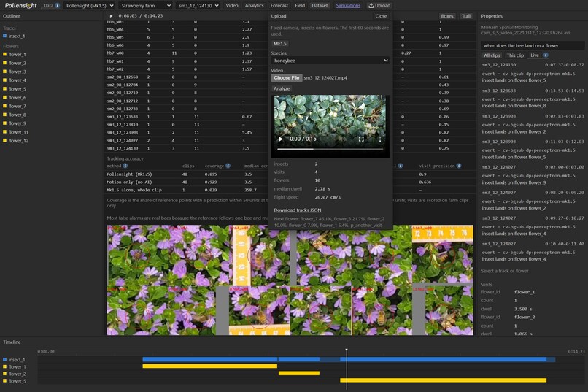Open result sm3_12_124130 0:07.37-0:08.37
The width and height of the screenshot is (588, 392).
tap(533, 72)
